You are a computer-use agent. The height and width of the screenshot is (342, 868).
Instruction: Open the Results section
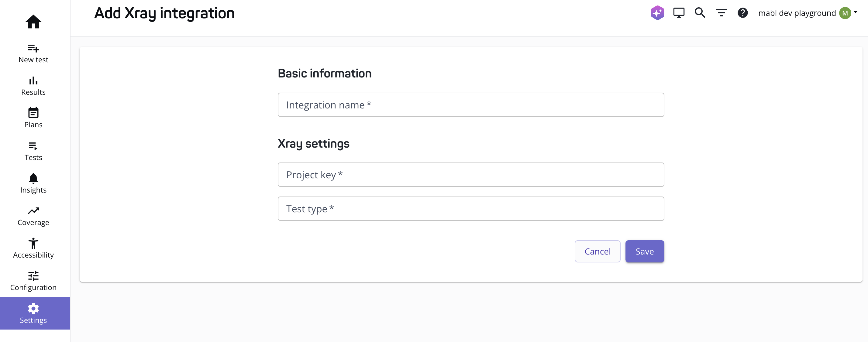(33, 86)
